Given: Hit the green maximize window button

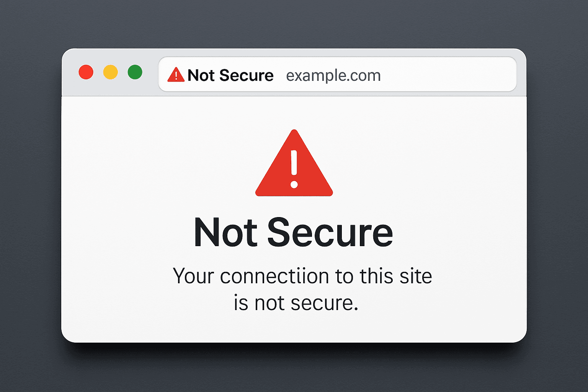Looking at the screenshot, I should tap(135, 72).
